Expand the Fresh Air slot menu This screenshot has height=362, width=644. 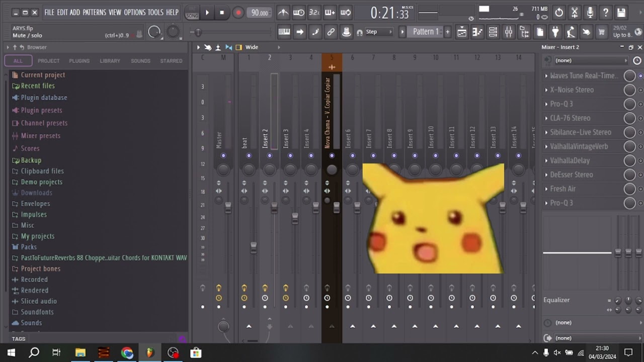click(x=546, y=189)
